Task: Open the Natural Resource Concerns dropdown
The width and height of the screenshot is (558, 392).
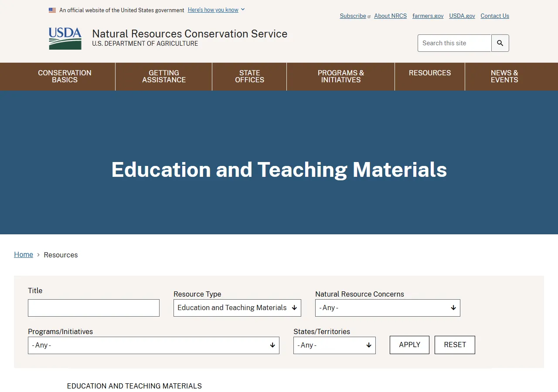Action: pyautogui.click(x=388, y=308)
